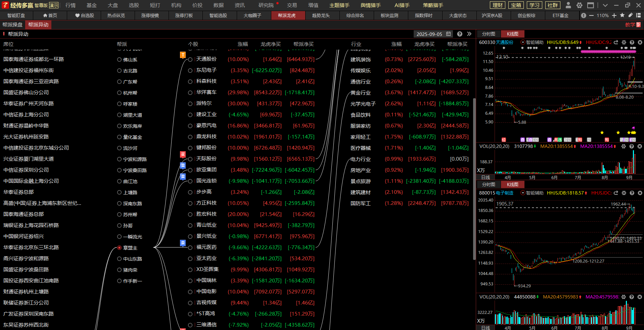
Task: Click the 教学 tutorial icon
Action: pyautogui.click(x=633, y=25)
